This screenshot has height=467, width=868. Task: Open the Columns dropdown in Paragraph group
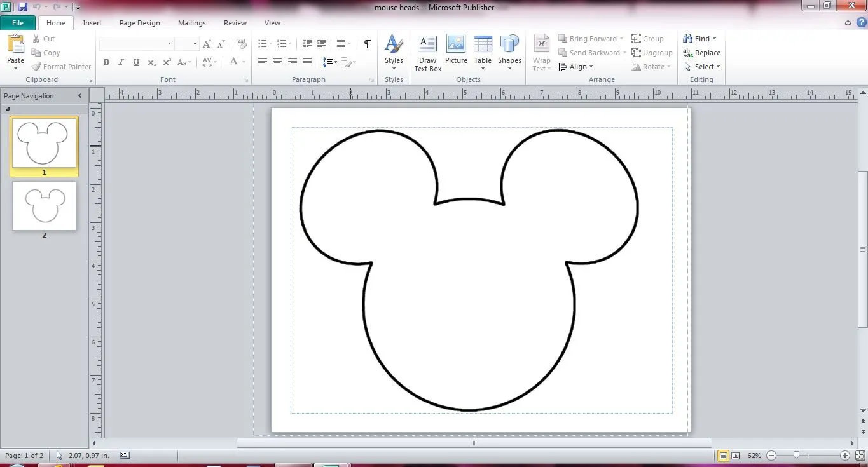tap(343, 44)
